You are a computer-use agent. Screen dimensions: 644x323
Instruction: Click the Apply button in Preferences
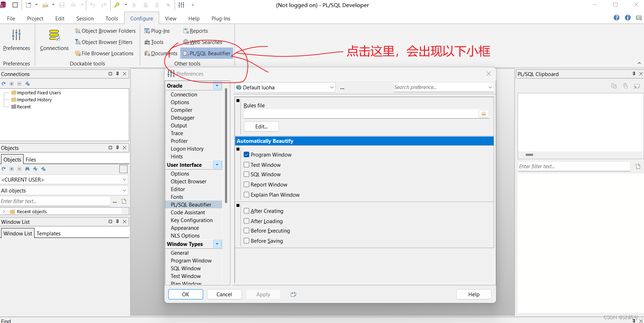pyautogui.click(x=263, y=294)
